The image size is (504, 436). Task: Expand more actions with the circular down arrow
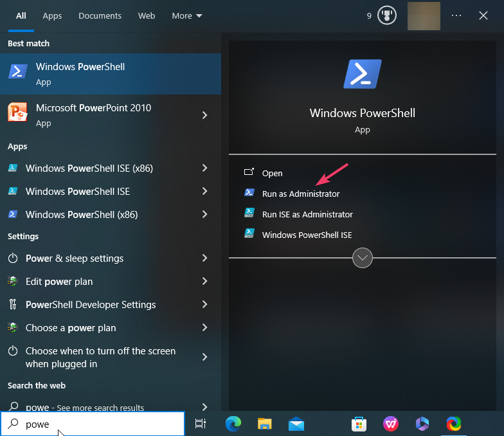tap(363, 257)
